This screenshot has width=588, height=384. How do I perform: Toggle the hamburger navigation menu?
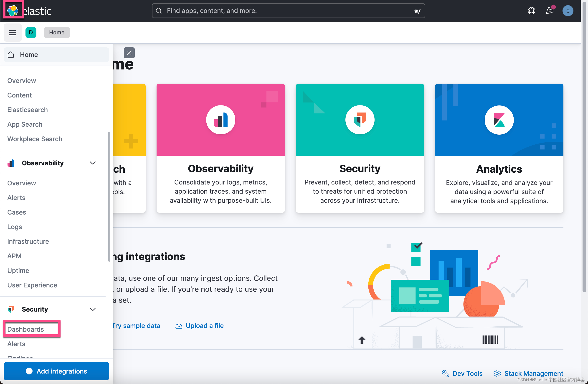[x=13, y=32]
